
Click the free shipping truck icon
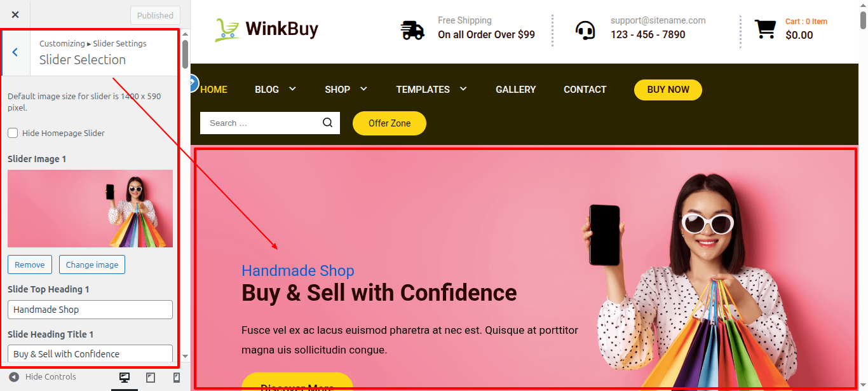(x=412, y=30)
